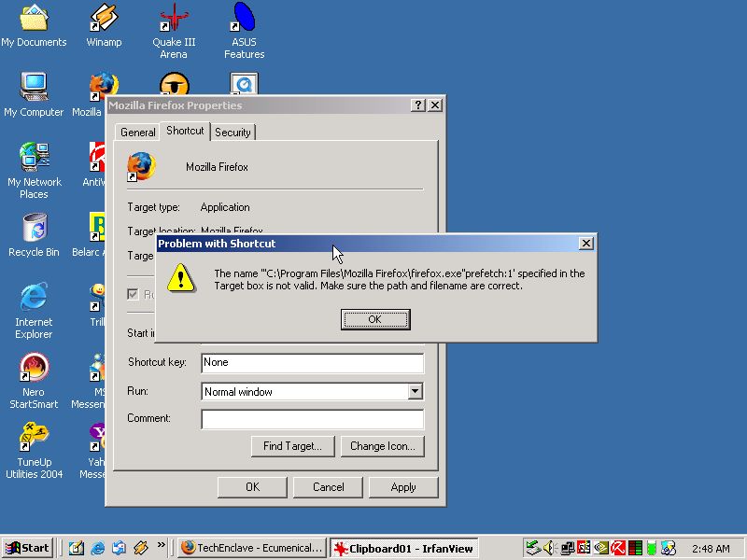Switch to the Security tab
Image resolution: width=747 pixels, height=560 pixels.
[233, 133]
